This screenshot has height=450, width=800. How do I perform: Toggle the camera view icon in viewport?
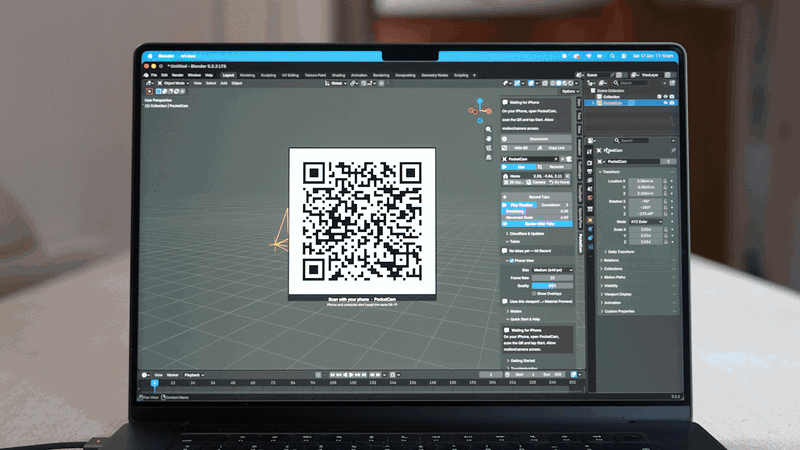point(488,148)
